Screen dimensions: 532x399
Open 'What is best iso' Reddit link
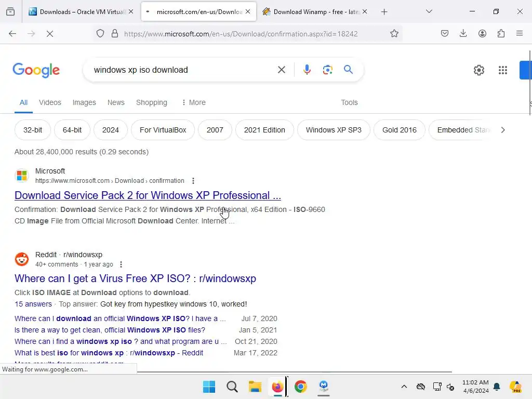pos(109,353)
